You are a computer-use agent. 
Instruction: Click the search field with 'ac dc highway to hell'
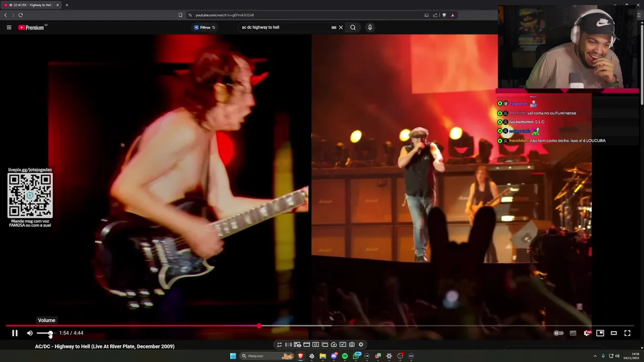(x=284, y=28)
